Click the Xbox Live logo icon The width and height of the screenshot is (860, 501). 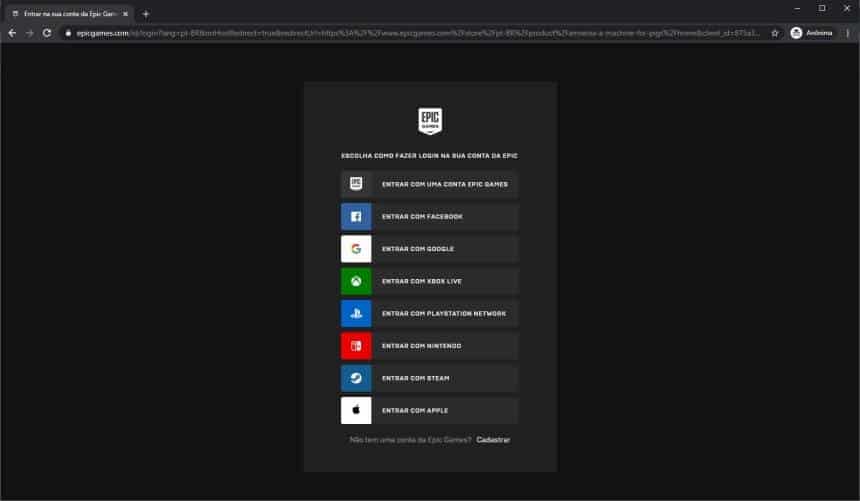point(356,281)
